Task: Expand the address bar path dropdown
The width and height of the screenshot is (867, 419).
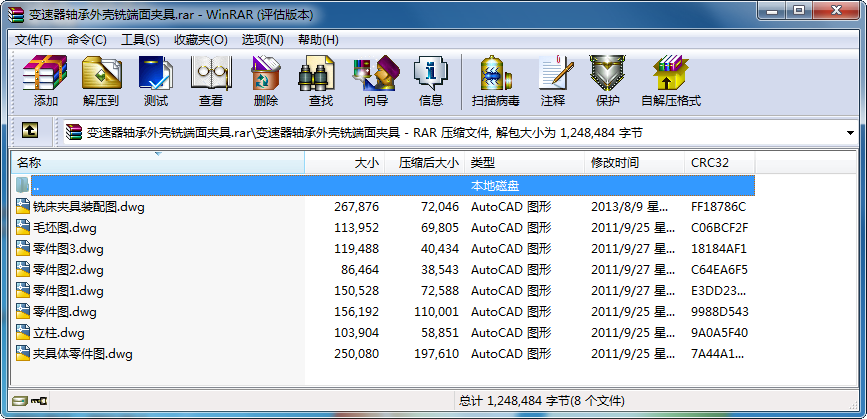Action: tap(850, 133)
